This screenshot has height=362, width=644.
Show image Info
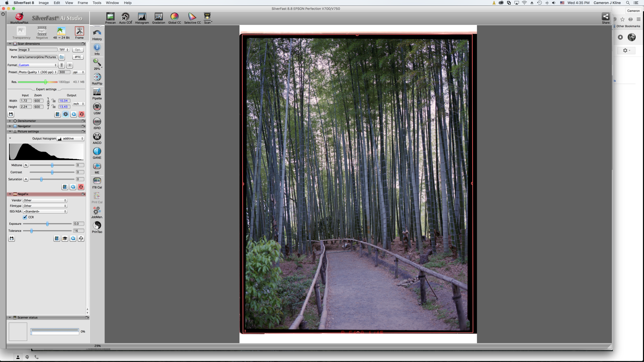pos(97,50)
